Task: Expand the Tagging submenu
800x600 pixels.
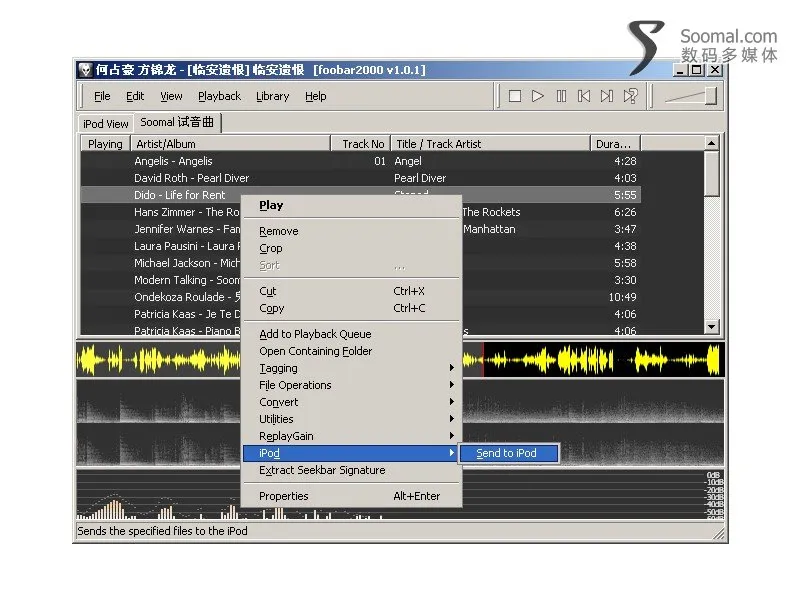Action: (352, 368)
